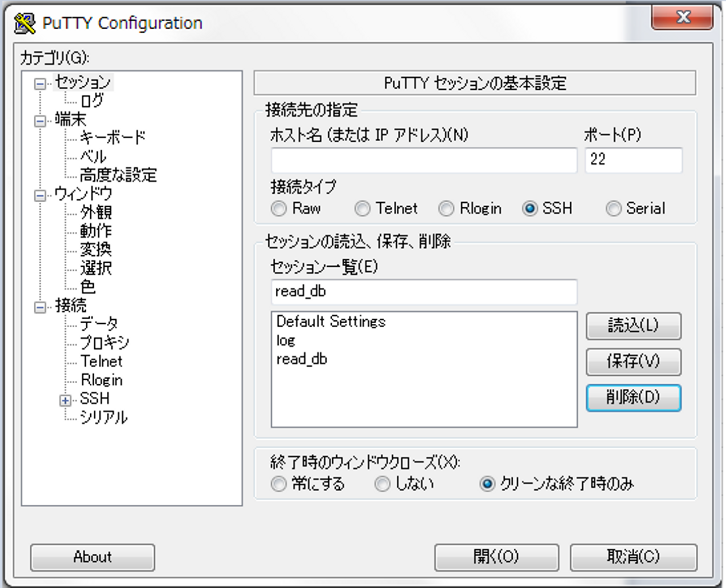Screen dimensions: 726x588
Task: Collapse the セッション tree node
Action: tap(40, 84)
